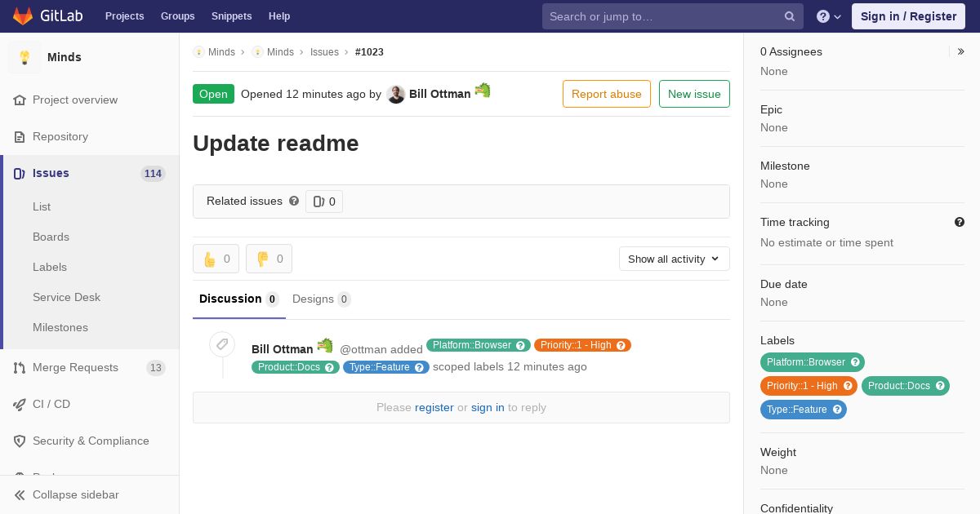The image size is (980, 514).
Task: Click the CI / CD rocket icon
Action: [20, 404]
